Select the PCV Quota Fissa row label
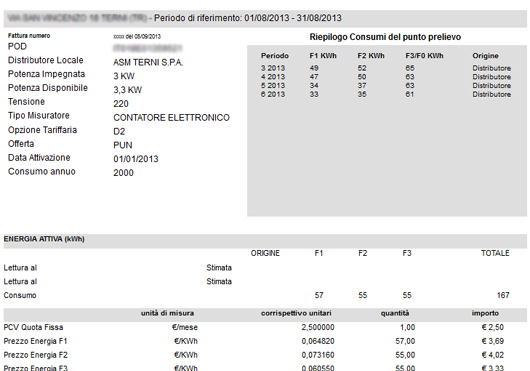Image resolution: width=530 pixels, height=371 pixels. [33, 327]
